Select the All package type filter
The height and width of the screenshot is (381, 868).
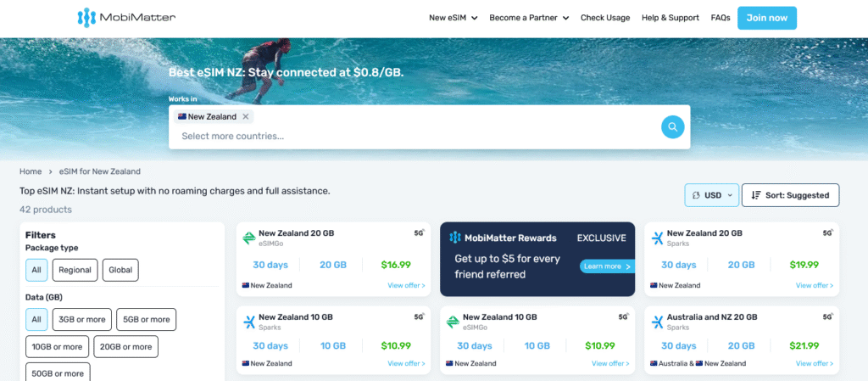tap(36, 270)
